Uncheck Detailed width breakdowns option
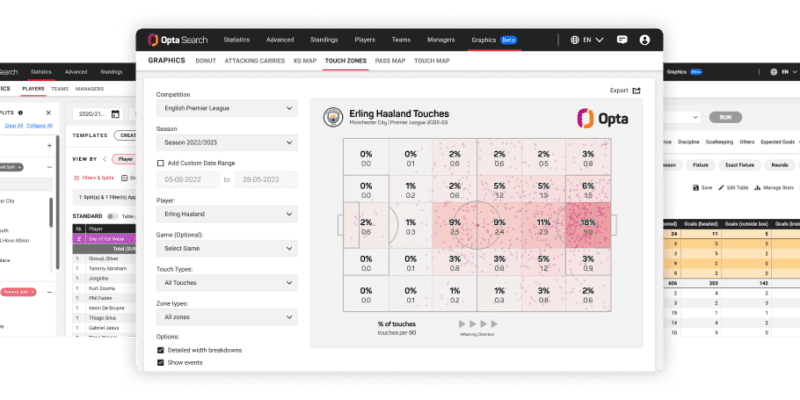 tap(161, 350)
